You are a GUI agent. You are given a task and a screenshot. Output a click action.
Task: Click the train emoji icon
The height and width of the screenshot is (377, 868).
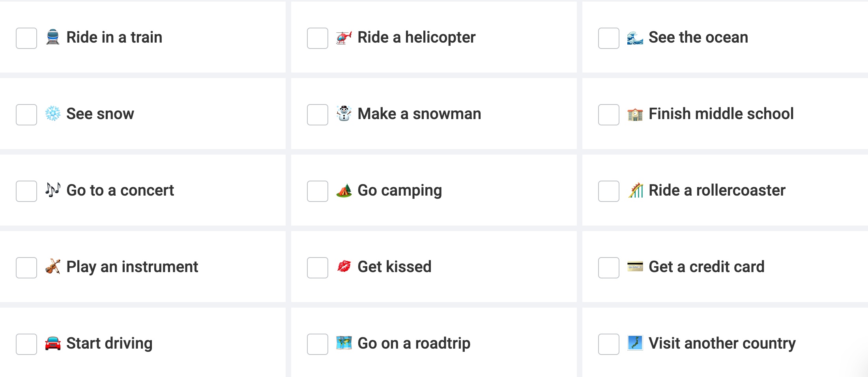click(x=52, y=37)
